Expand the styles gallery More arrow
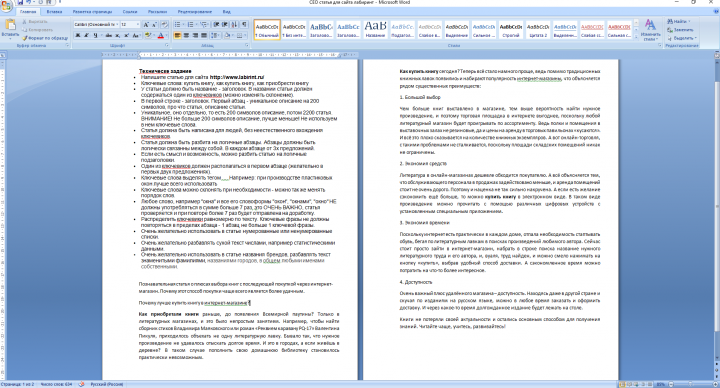 click(x=636, y=37)
